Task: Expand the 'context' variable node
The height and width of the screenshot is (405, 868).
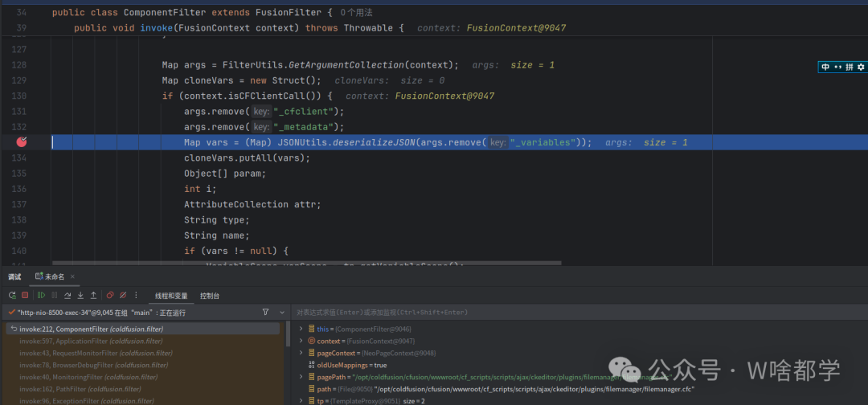Action: point(301,341)
